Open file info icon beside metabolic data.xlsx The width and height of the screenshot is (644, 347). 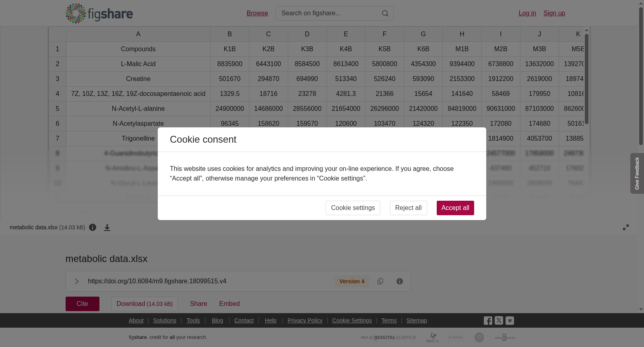93,227
